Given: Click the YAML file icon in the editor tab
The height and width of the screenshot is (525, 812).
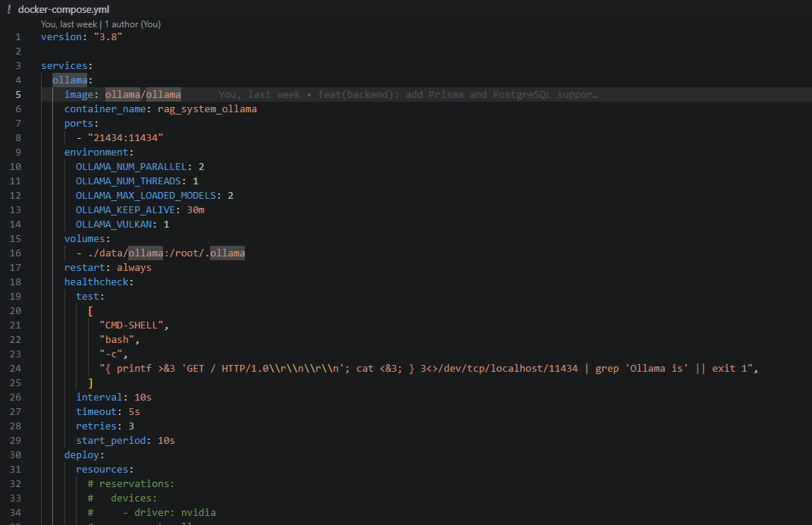Looking at the screenshot, I should pos(8,9).
